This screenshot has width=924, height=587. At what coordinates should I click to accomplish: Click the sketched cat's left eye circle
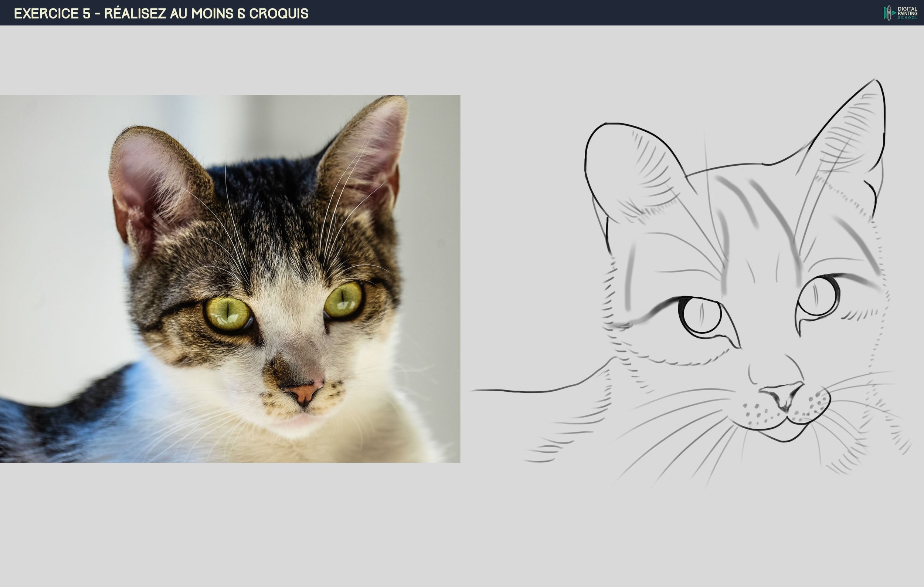702,315
